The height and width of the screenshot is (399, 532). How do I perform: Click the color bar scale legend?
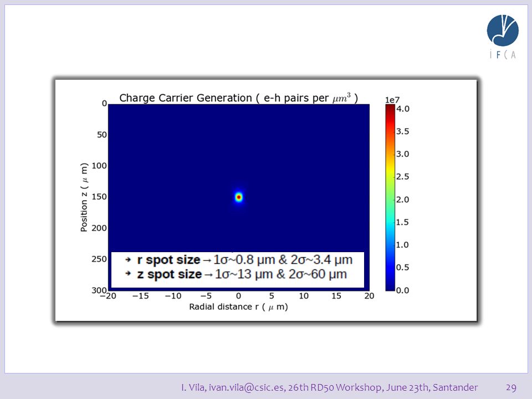pyautogui.click(x=390, y=197)
